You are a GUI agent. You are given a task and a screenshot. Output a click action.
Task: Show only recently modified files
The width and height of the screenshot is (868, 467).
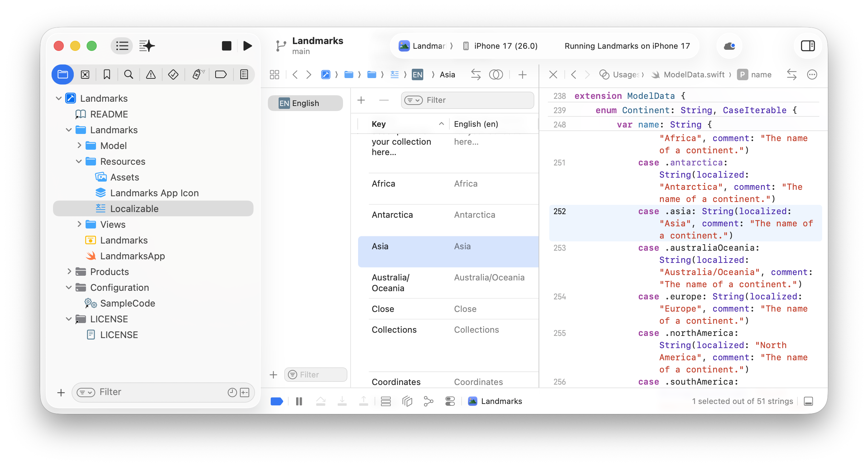(232, 393)
